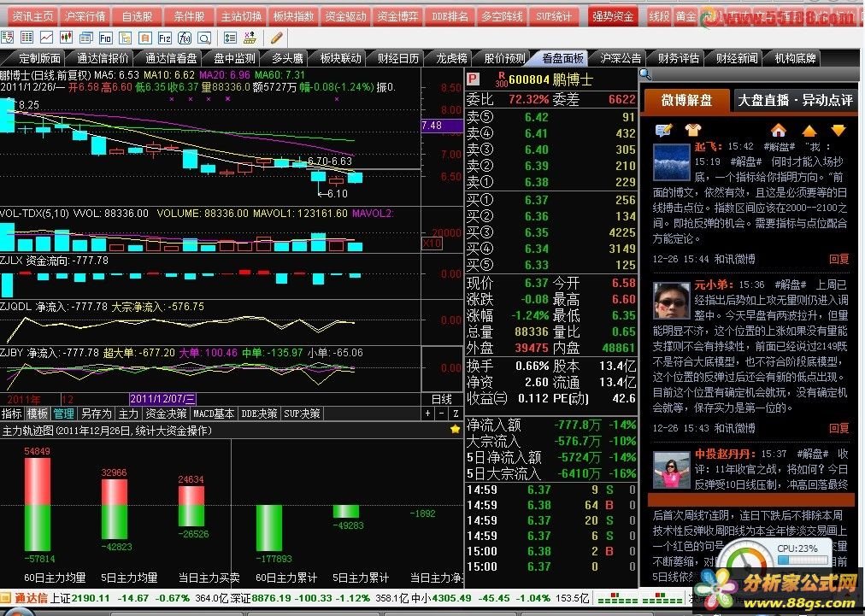
Task: Click the R300 margin marker icon
Action: (502, 79)
